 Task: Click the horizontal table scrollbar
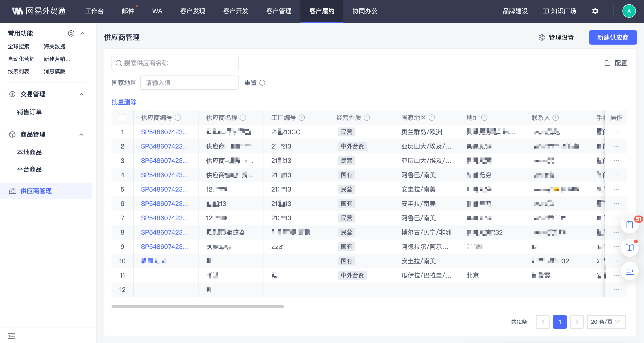[x=198, y=306]
